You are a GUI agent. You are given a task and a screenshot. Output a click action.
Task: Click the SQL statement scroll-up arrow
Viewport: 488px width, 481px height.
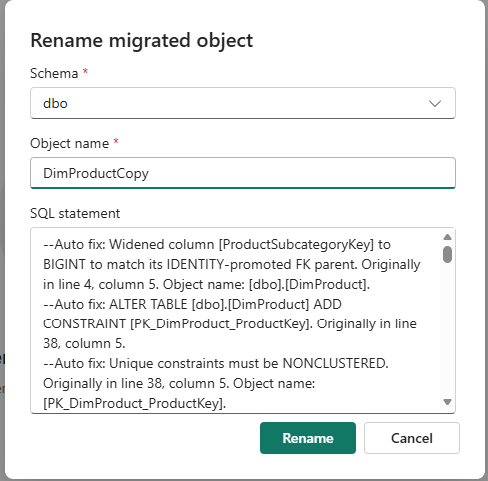[447, 237]
